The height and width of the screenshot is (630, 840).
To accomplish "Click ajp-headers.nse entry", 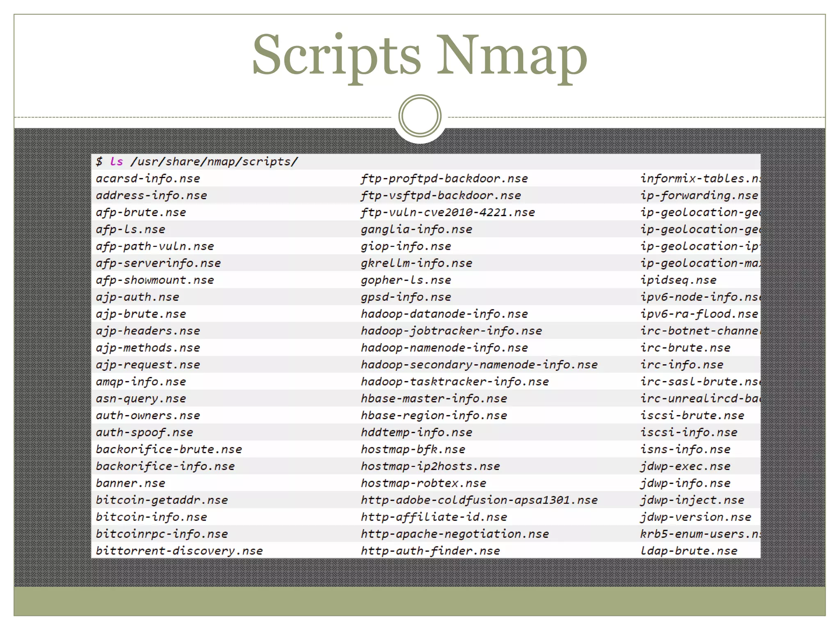I will coord(148,331).
